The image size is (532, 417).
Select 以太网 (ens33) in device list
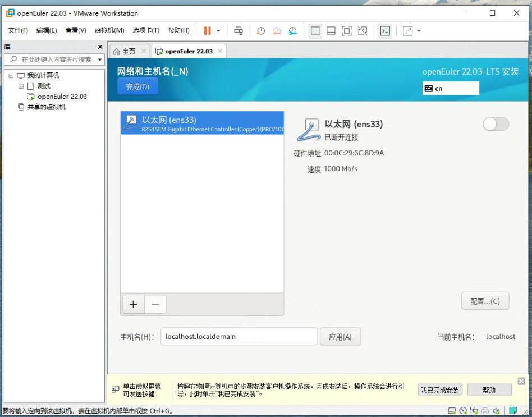point(202,123)
